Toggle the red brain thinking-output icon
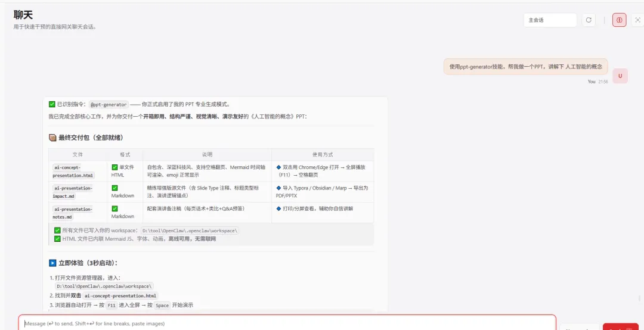The height and width of the screenshot is (330, 644). click(620, 20)
